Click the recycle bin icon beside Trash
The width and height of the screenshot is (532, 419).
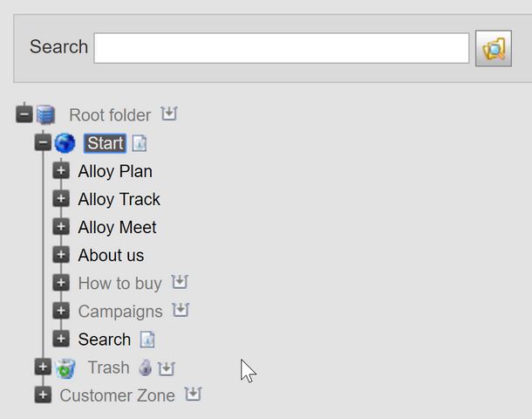[x=65, y=368]
